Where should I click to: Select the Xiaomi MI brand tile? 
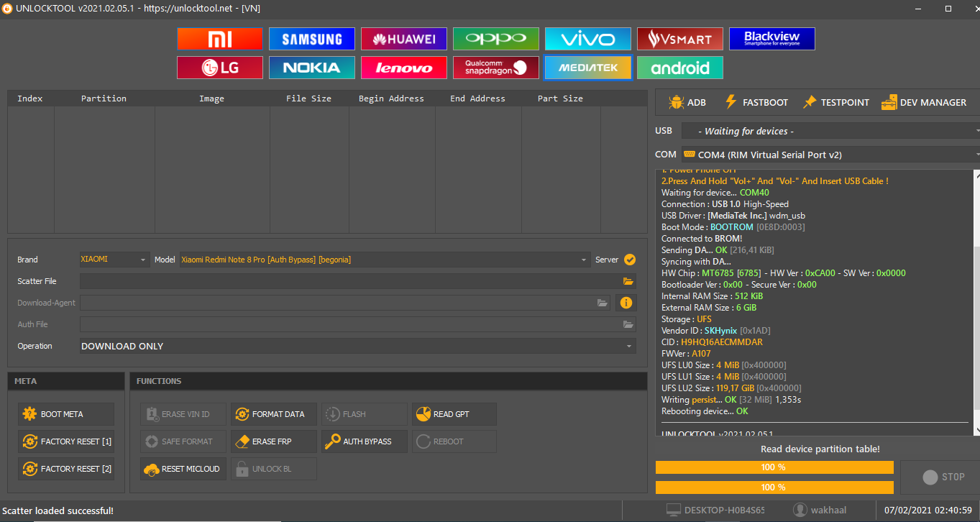(x=220, y=39)
